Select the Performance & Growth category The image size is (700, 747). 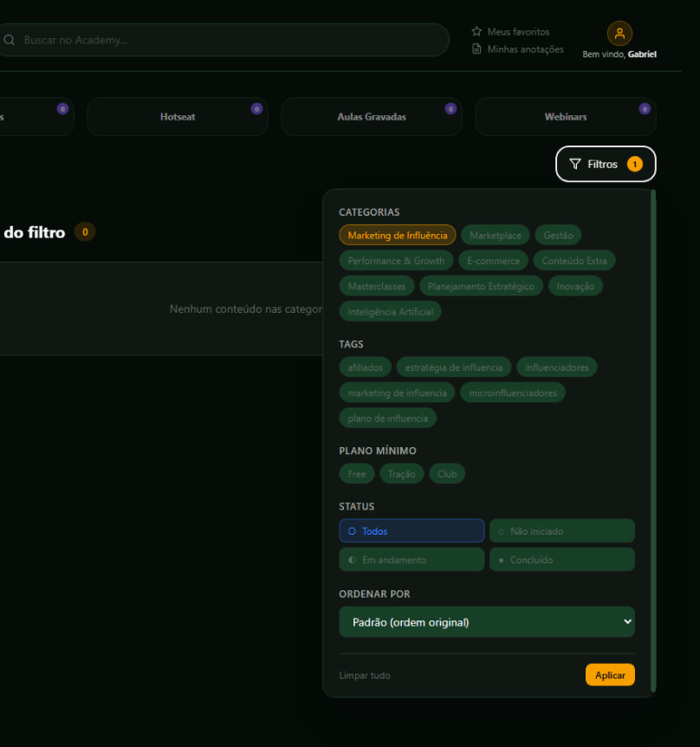coord(396,261)
